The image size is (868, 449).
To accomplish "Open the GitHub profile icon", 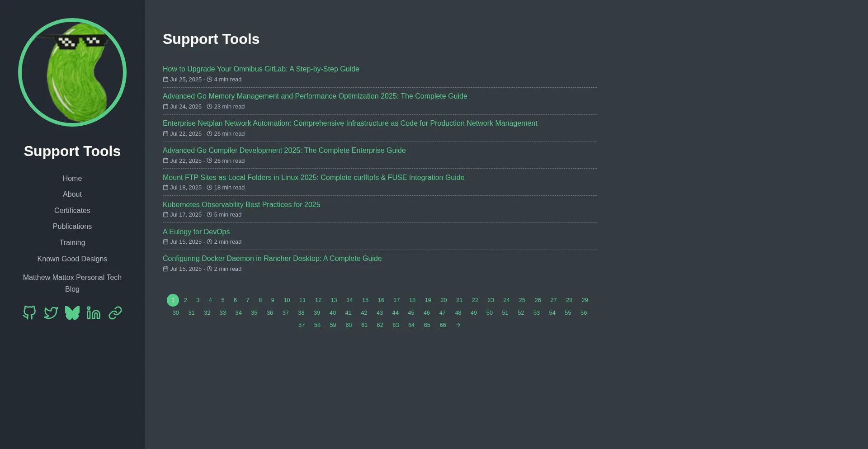I will pos(29,312).
